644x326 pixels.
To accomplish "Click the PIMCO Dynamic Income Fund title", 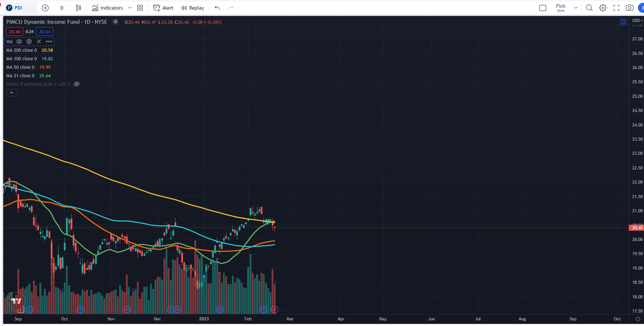I will tap(43, 22).
